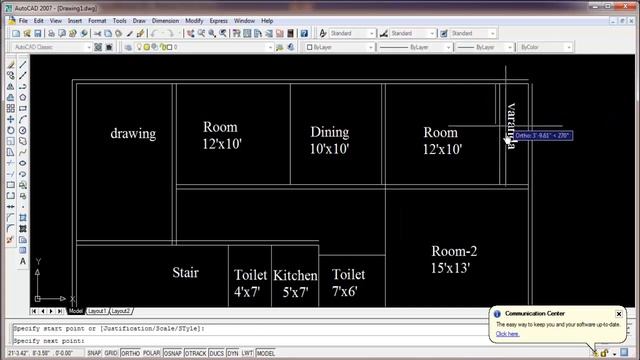Click the blue Help question-mark icon
This screenshot has height=360, width=640.
[x=304, y=33]
